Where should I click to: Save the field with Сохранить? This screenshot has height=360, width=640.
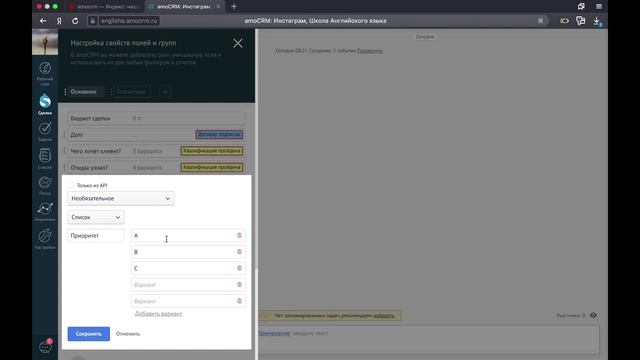click(x=89, y=334)
